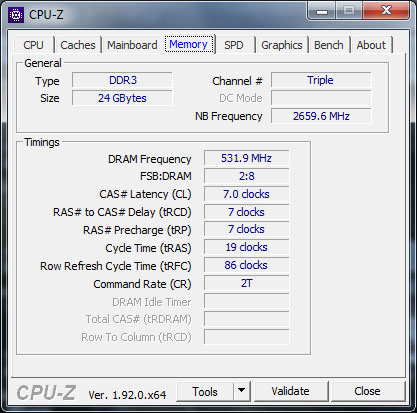
Task: Click the Tools button
Action: click(205, 392)
